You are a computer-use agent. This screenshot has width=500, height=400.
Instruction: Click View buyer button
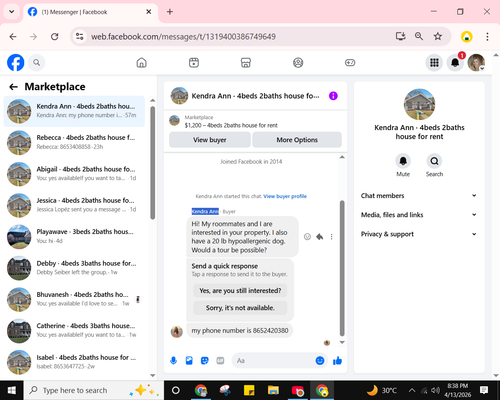pyautogui.click(x=210, y=140)
